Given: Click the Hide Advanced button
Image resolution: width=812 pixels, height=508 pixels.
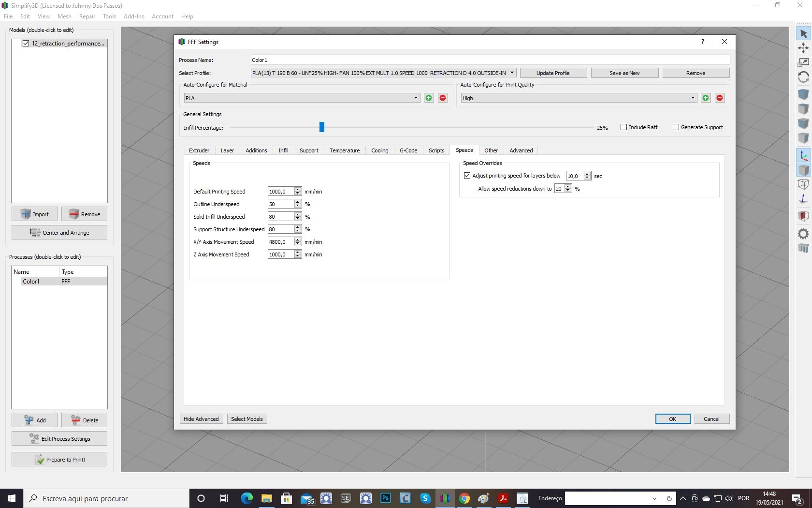Looking at the screenshot, I should 201,419.
